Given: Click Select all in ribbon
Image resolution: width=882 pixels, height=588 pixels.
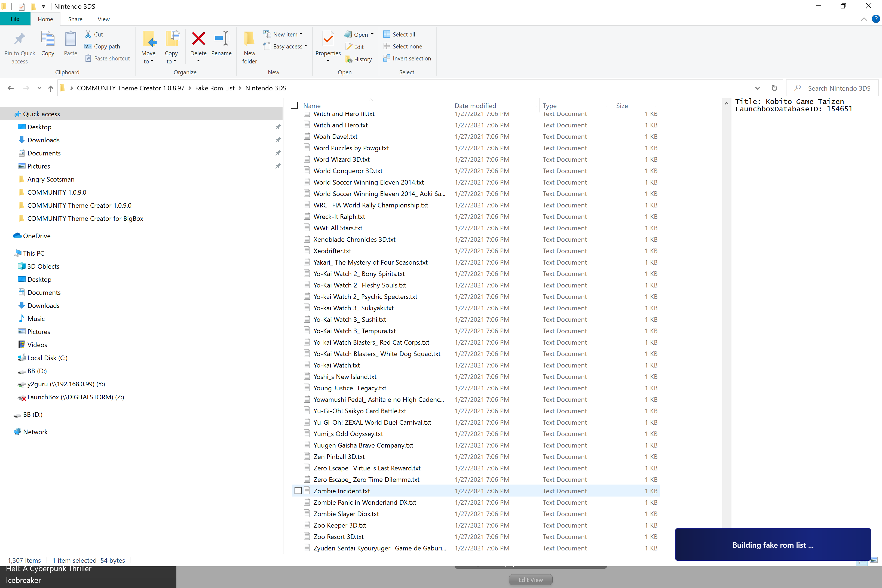Looking at the screenshot, I should point(399,34).
